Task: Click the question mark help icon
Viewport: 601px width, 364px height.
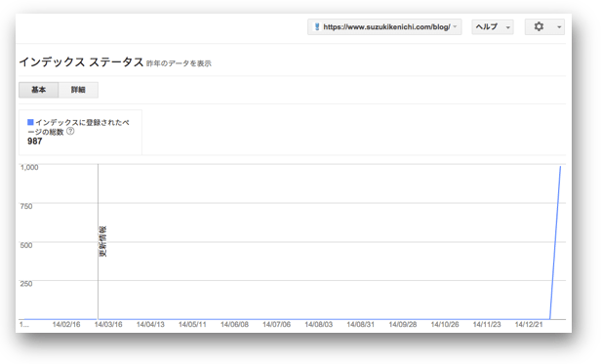Action: (70, 131)
